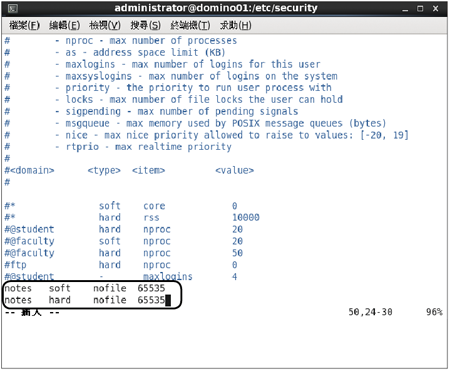Image resolution: width=450 pixels, height=371 pixels.
Task: Click the #ftp hard nproc line
Action: 121,265
